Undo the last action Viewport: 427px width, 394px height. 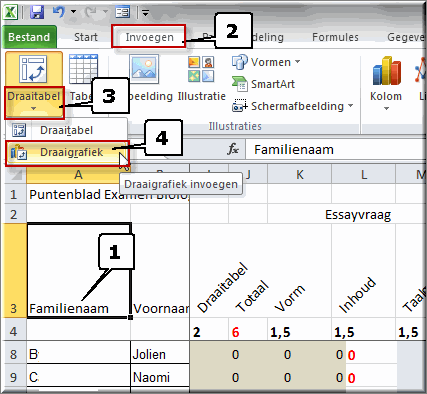[x=58, y=12]
